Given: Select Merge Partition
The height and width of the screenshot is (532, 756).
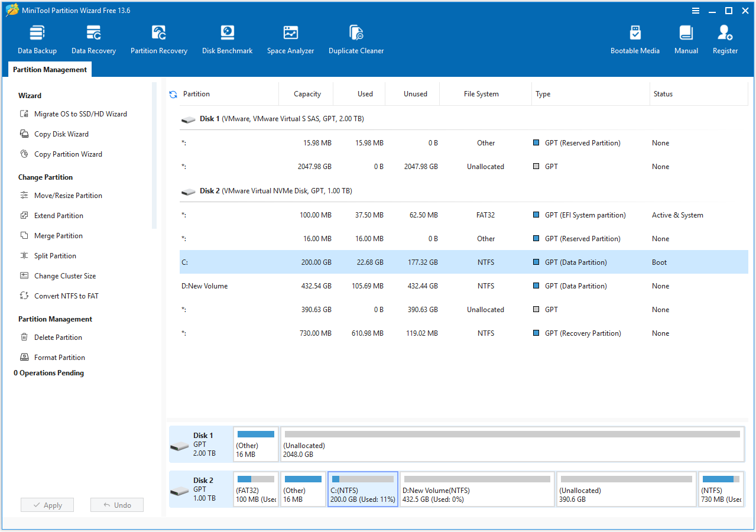Looking at the screenshot, I should tap(51, 236).
